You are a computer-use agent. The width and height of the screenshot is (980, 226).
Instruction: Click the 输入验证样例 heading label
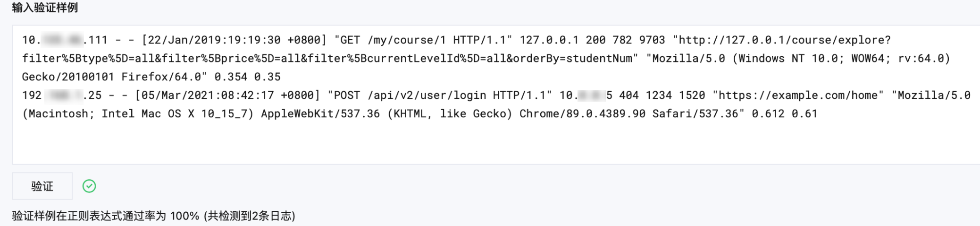[45, 8]
